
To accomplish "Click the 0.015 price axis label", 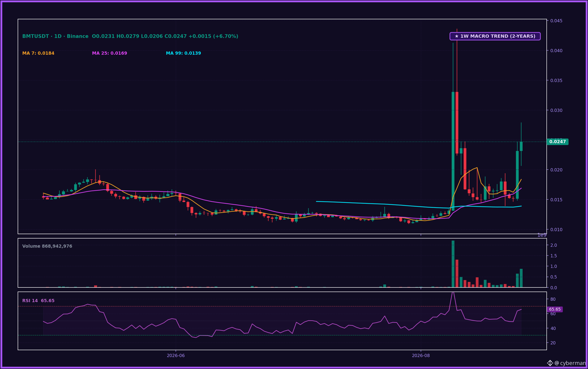I will [556, 200].
